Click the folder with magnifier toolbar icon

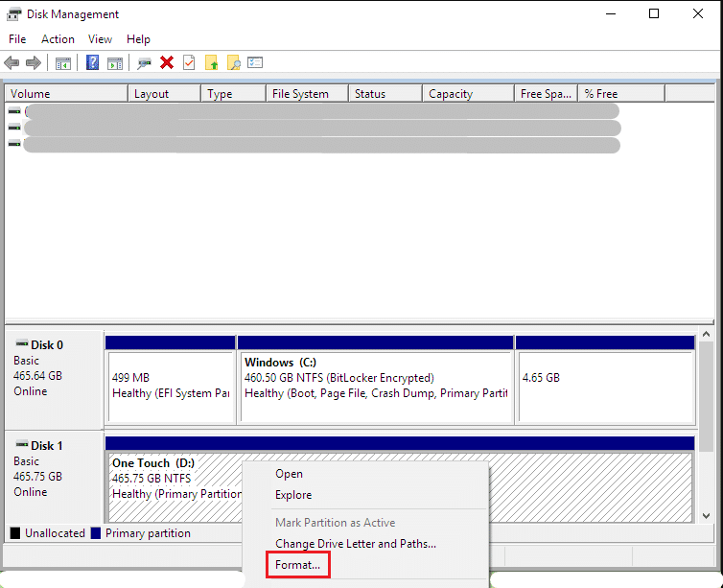coord(233,63)
